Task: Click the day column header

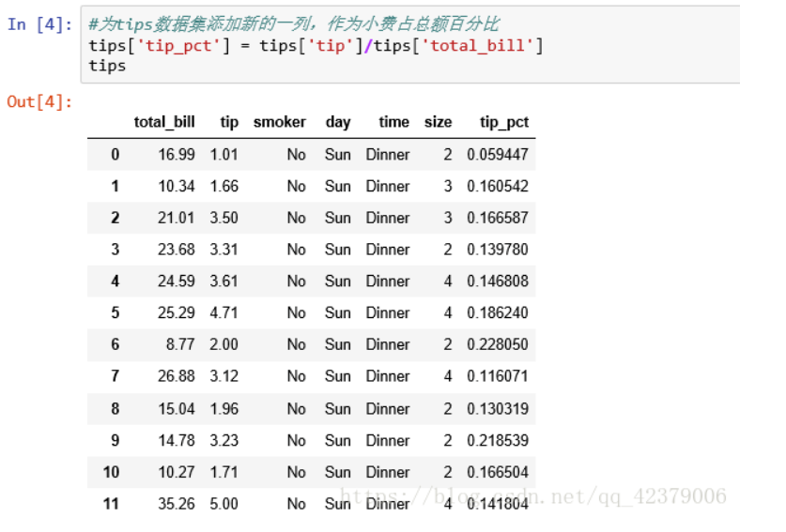Action: point(338,122)
